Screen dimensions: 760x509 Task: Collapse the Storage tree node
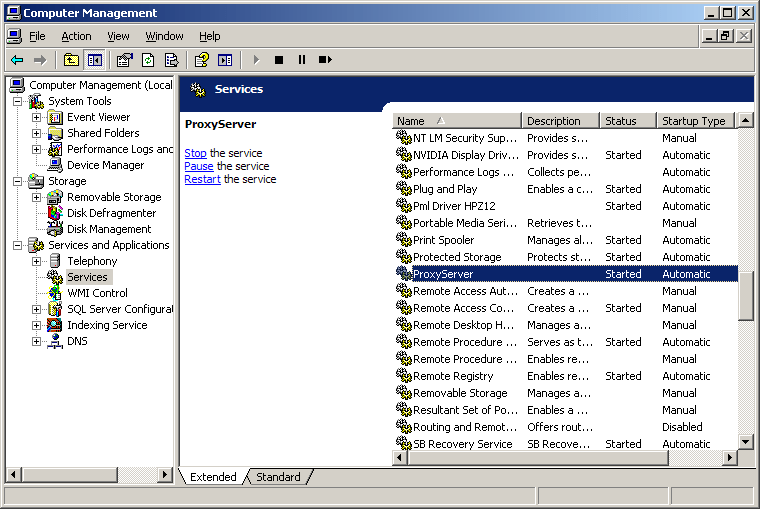click(x=17, y=181)
